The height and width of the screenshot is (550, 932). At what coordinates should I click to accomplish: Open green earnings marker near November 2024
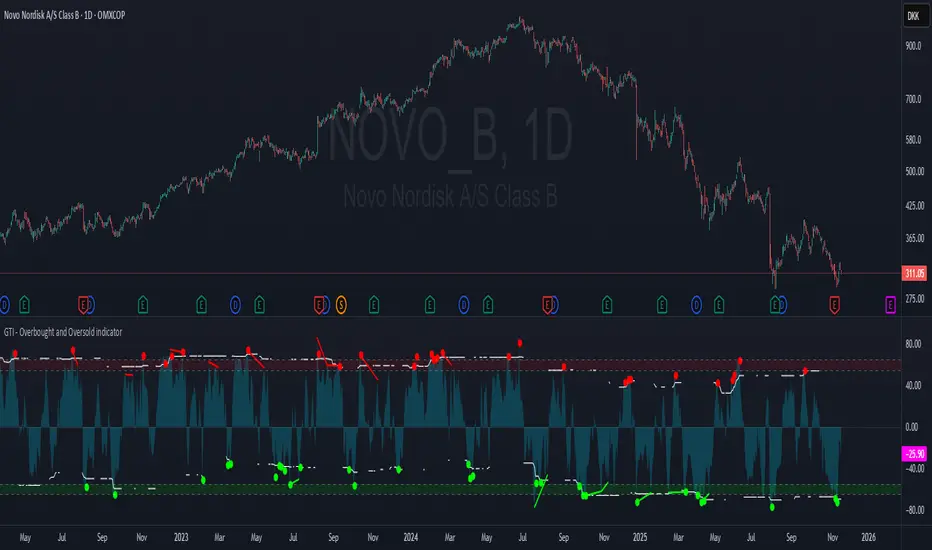point(606,306)
